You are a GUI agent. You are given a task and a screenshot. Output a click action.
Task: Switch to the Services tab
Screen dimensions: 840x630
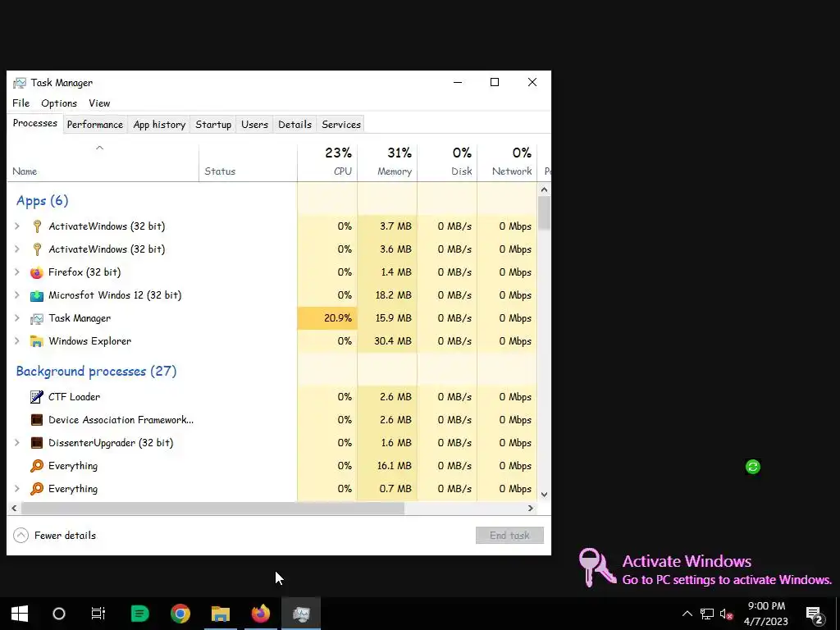coord(340,125)
